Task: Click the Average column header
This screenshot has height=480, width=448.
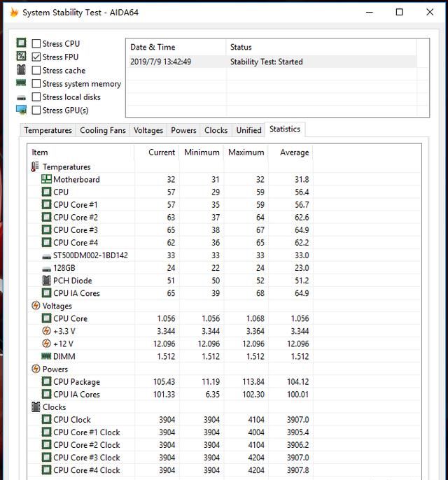Action: pyautogui.click(x=294, y=153)
